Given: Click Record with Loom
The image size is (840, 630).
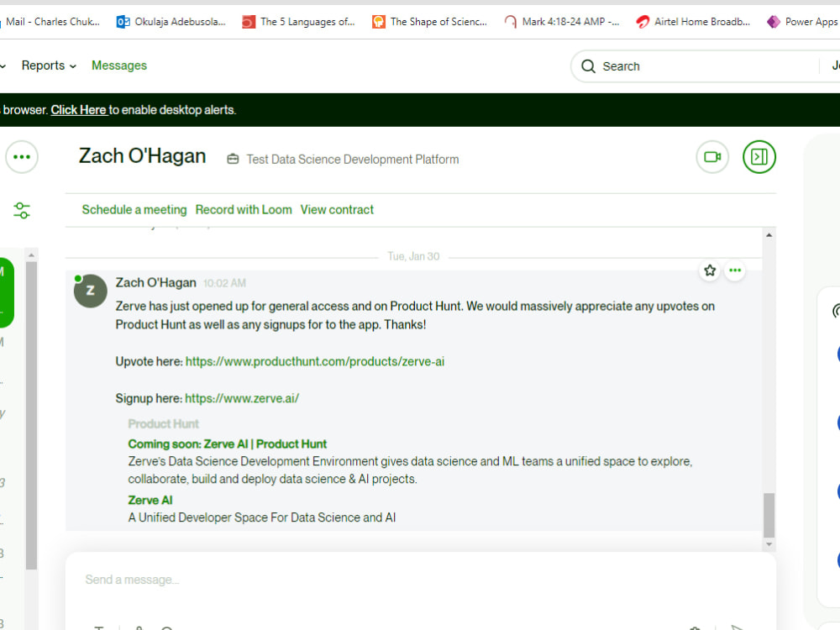Looking at the screenshot, I should point(244,210).
